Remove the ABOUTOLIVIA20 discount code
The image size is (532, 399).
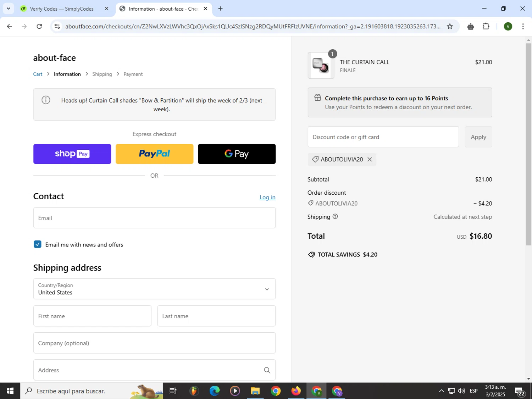pyautogui.click(x=370, y=159)
